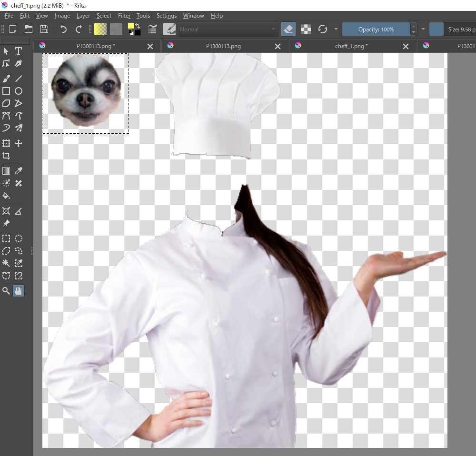Open the Filter menu

pyautogui.click(x=124, y=16)
